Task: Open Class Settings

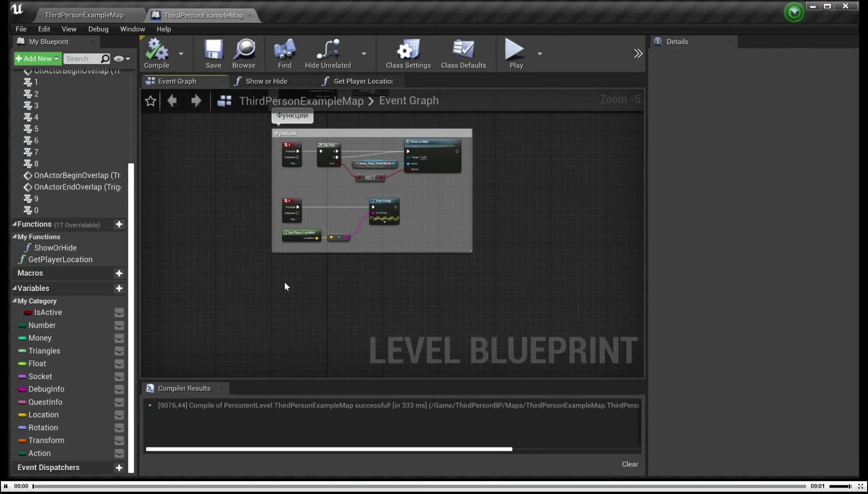Action: [x=408, y=54]
